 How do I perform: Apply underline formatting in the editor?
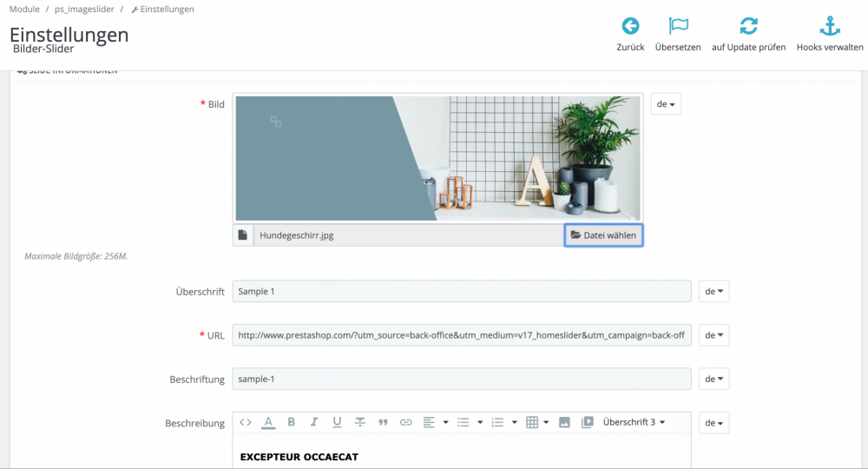(337, 422)
